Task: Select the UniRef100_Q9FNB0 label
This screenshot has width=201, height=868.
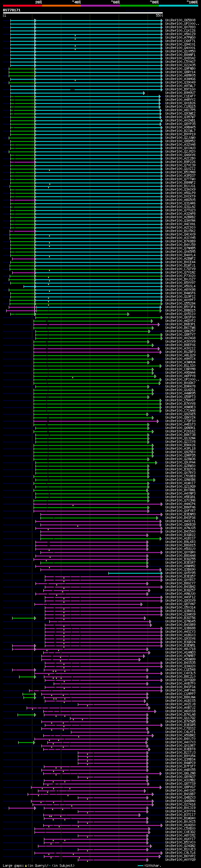Action: [x=180, y=68]
